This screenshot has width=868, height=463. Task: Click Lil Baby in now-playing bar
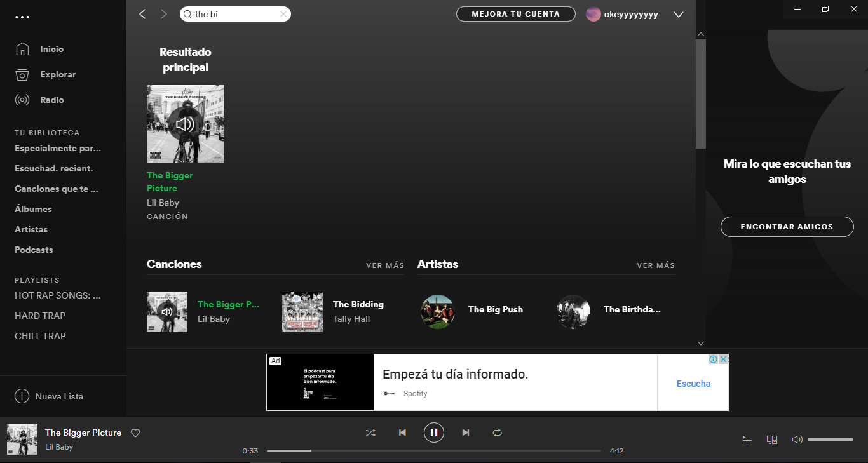coord(59,447)
